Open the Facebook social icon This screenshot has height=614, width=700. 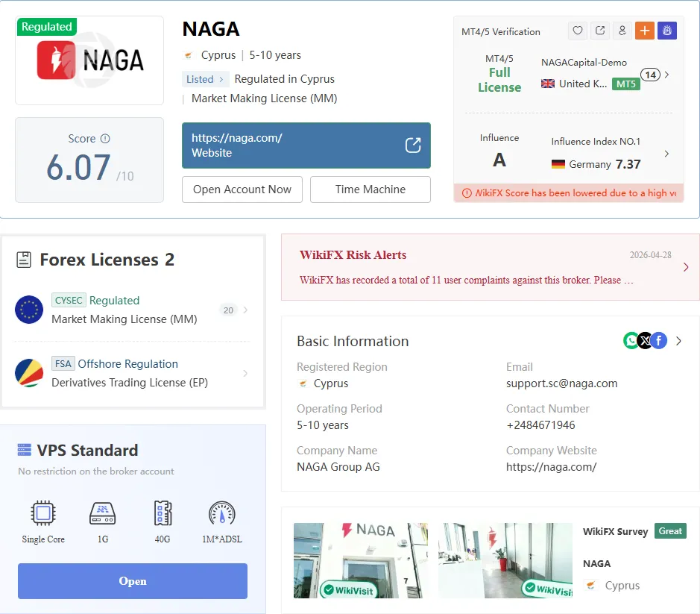click(x=659, y=341)
